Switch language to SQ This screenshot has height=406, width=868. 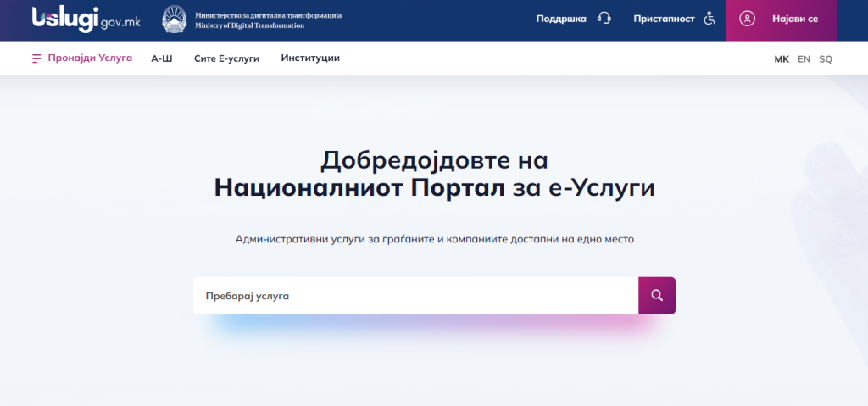pos(826,59)
